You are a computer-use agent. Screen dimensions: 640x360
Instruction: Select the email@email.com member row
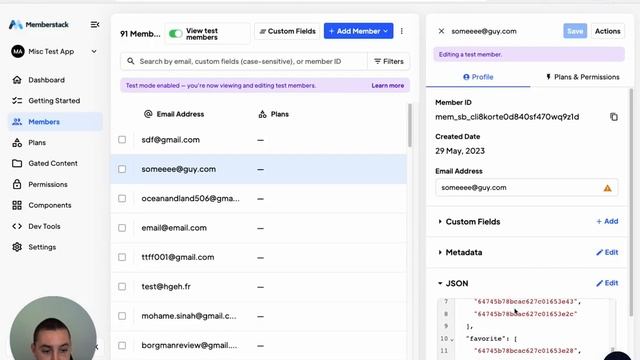(x=259, y=228)
